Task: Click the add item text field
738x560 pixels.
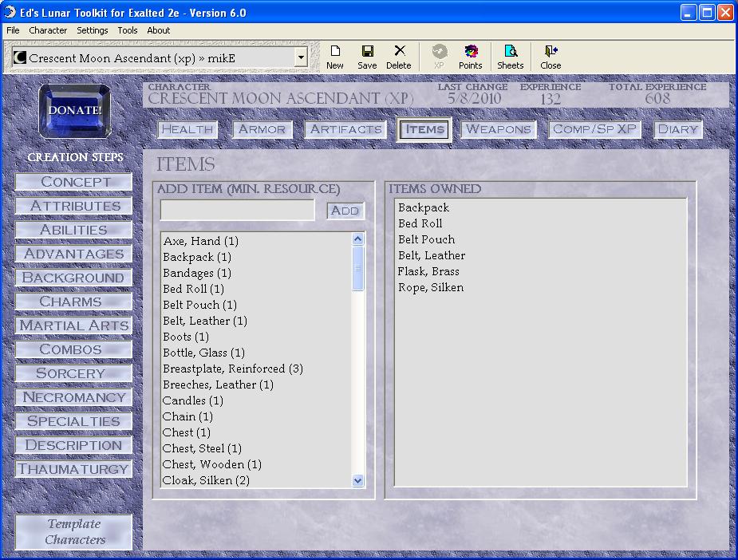Action: (x=237, y=211)
